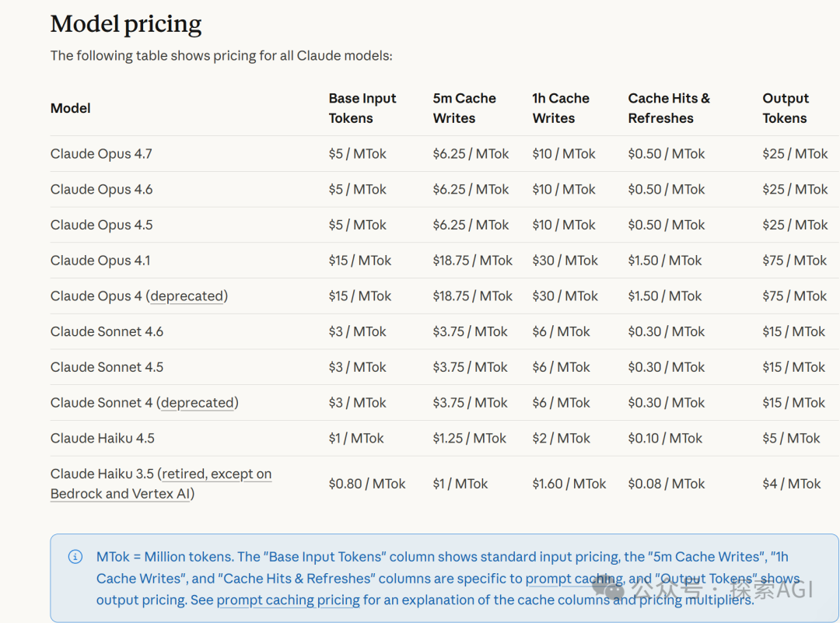Click Opus 4.1 5m cache write '$18.75 / MTok'

click(473, 261)
